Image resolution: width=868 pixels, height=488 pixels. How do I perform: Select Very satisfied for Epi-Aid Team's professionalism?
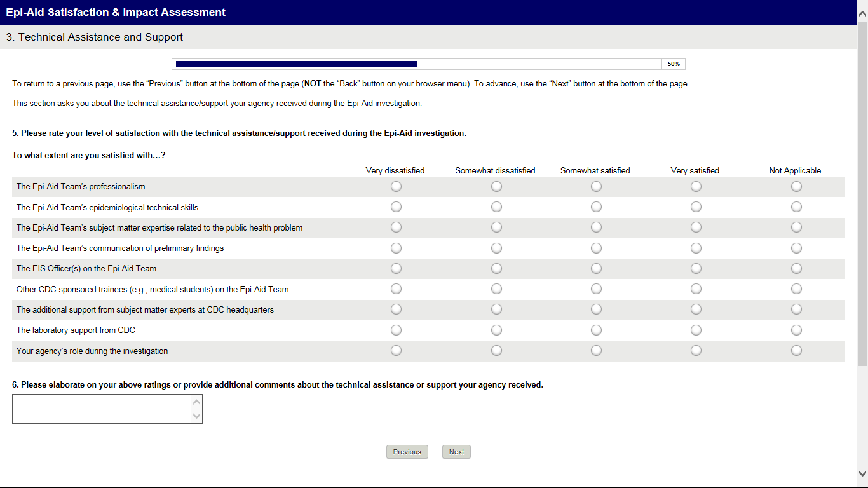696,186
